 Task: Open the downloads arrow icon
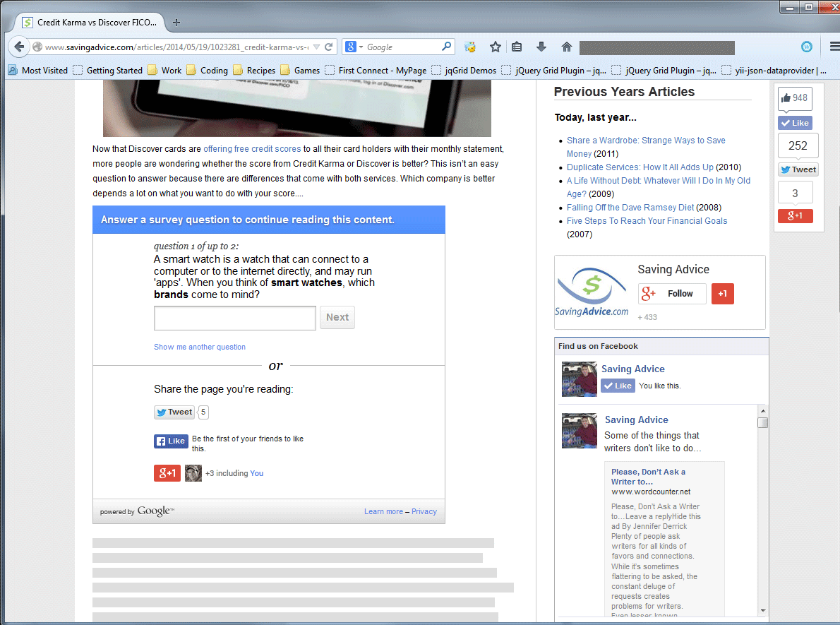pos(541,47)
